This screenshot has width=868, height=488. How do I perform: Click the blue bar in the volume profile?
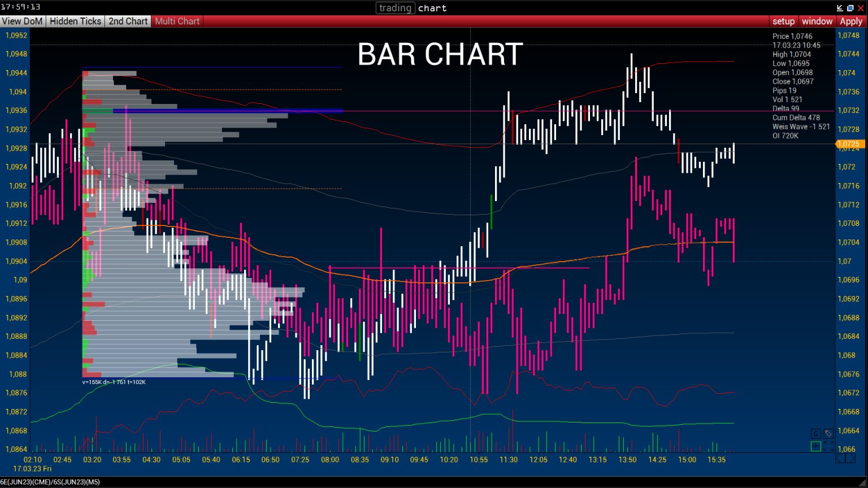pos(226,111)
